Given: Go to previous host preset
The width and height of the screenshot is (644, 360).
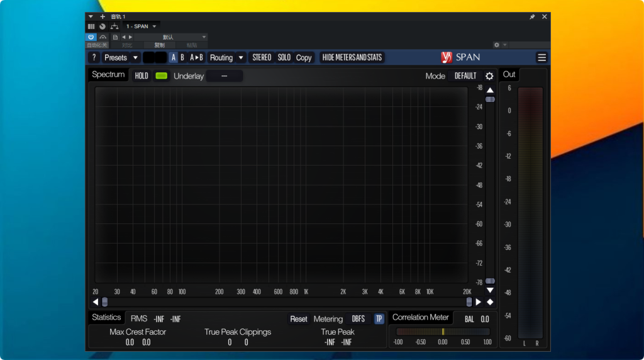Looking at the screenshot, I should coord(124,37).
